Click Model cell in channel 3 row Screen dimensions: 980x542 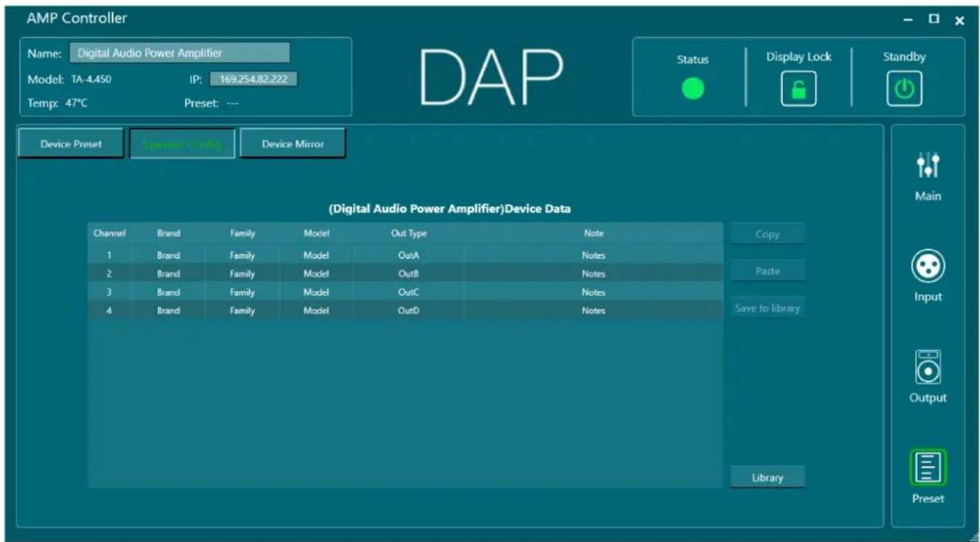tap(317, 292)
